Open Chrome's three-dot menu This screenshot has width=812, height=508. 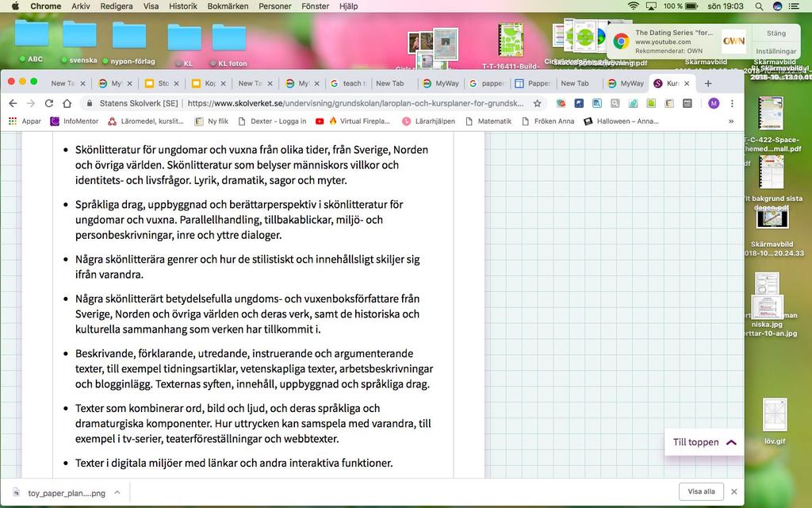(732, 103)
